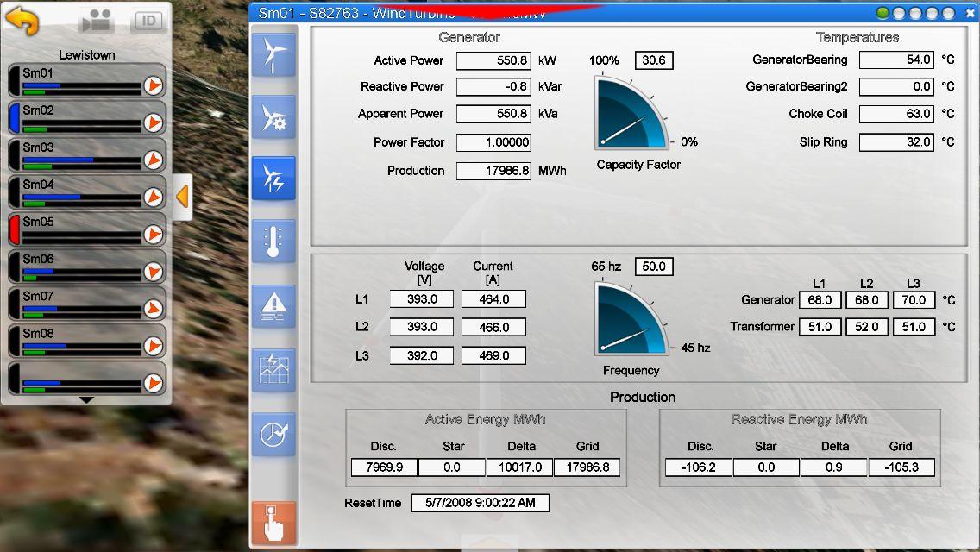Toggle the ID label button
Screen dimensions: 980x552
pos(148,22)
